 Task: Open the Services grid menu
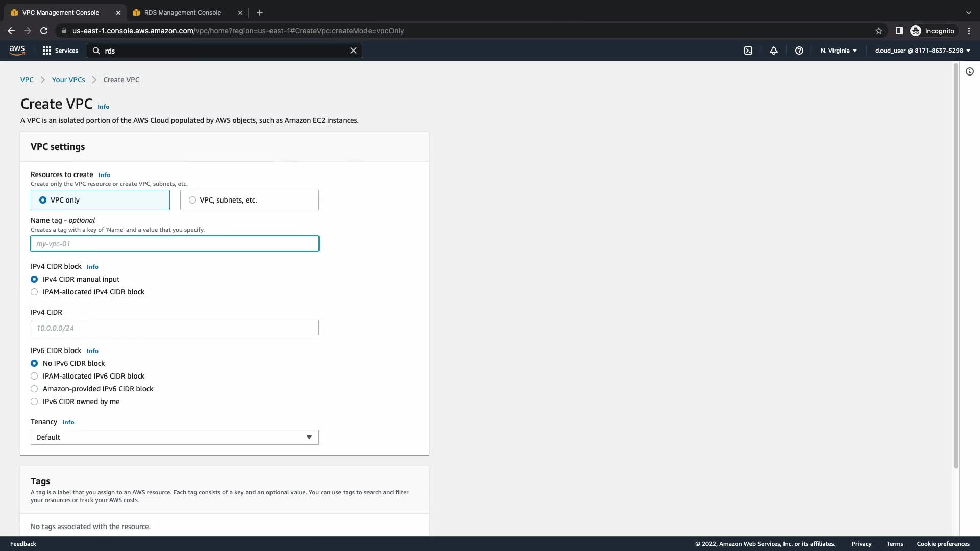pos(60,51)
